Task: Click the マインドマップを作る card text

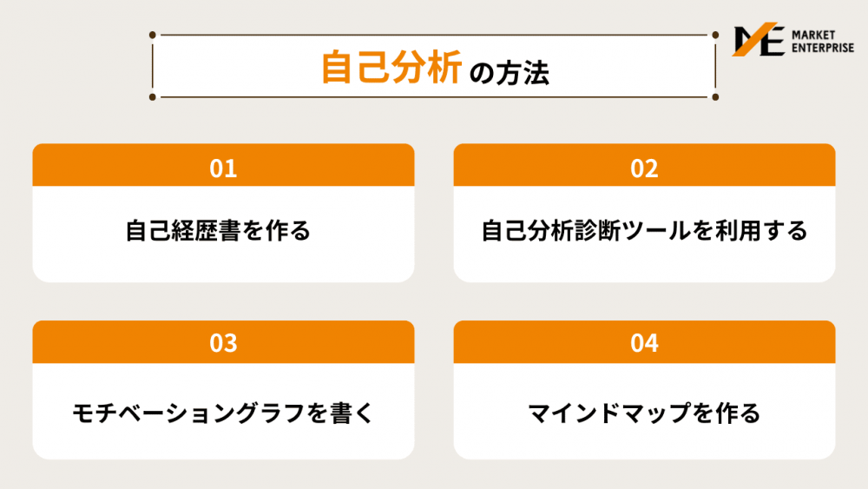Action: tap(644, 413)
